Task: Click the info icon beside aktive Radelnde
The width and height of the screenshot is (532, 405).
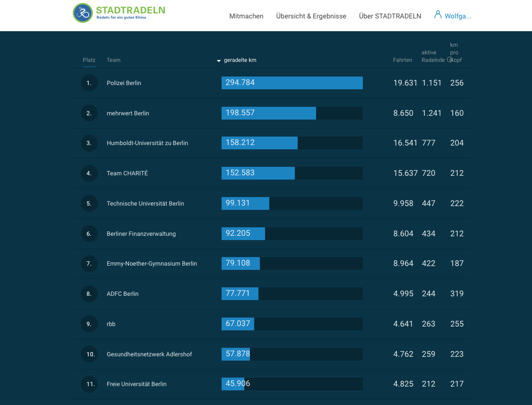Action: click(x=450, y=60)
